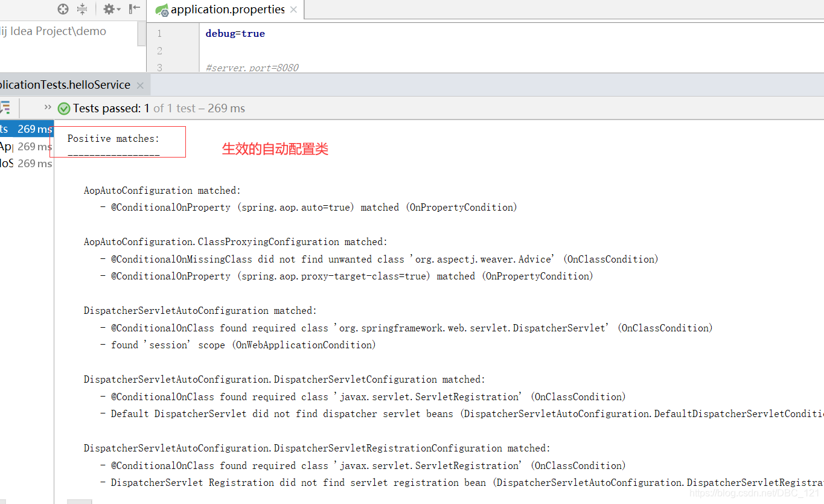Screen dimensions: 824x504
Task: Click the @ConditionalOnMissingClass aspectj Advice line
Action: [x=379, y=260]
